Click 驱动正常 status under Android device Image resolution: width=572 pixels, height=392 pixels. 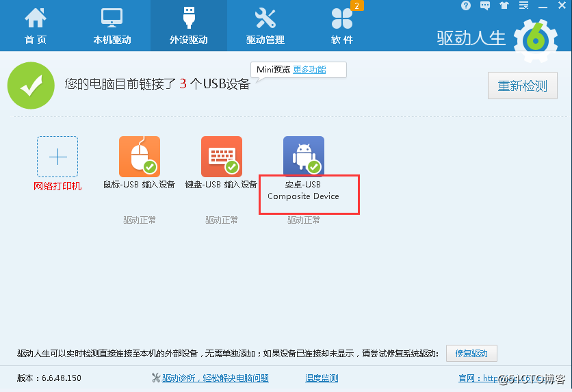coord(304,220)
